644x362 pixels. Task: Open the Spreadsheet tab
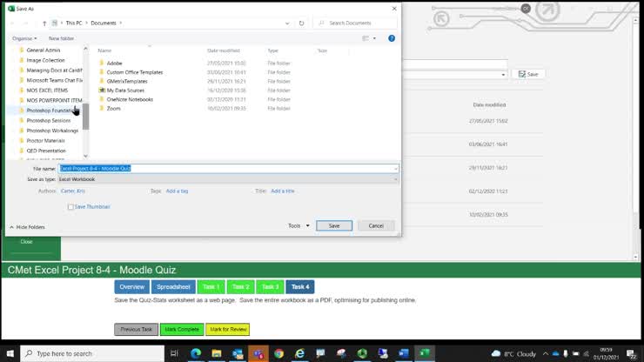coord(173,287)
